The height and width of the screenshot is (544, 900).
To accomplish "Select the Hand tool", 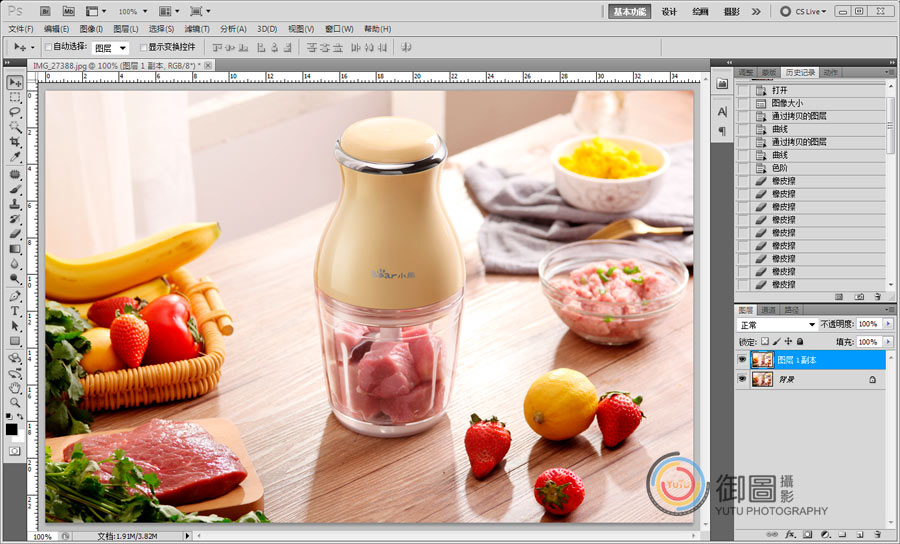I will [x=15, y=387].
